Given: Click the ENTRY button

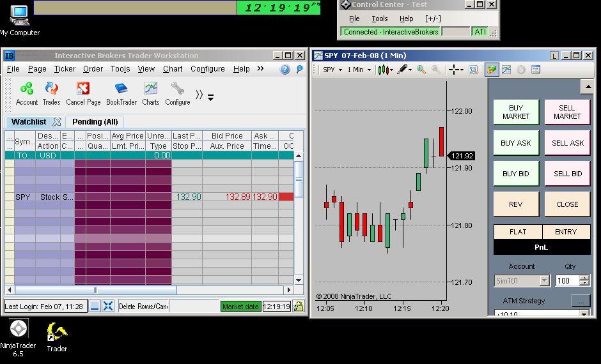Looking at the screenshot, I should [566, 232].
